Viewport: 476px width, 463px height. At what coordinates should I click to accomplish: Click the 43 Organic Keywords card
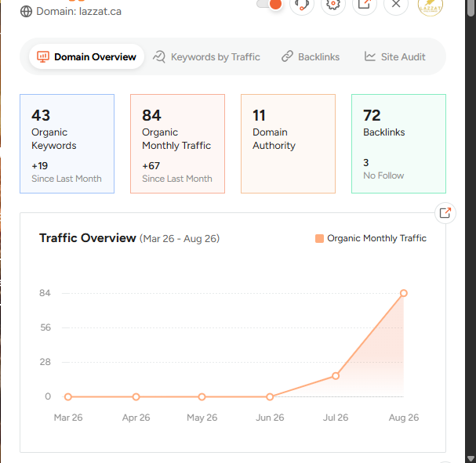point(67,143)
